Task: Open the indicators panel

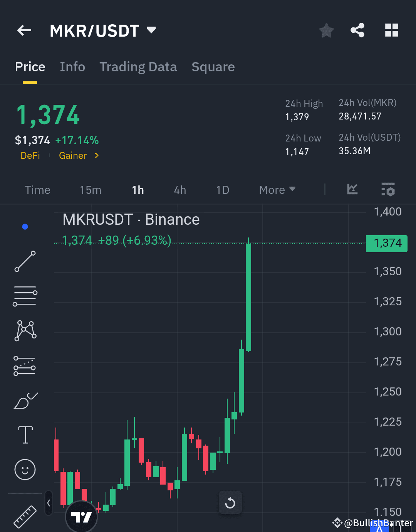Action: [x=352, y=190]
